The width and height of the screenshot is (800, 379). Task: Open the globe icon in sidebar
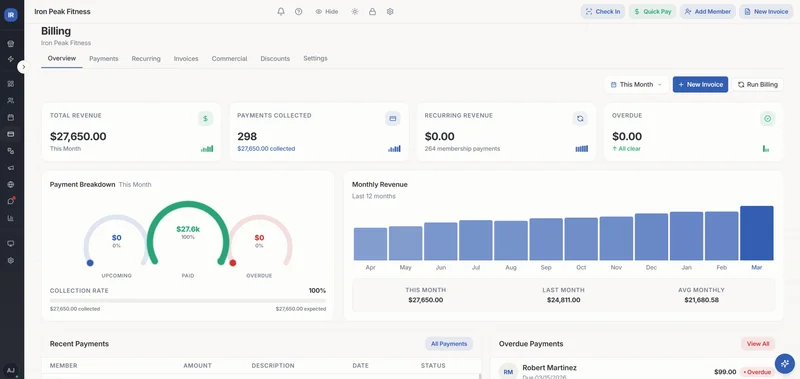11,185
